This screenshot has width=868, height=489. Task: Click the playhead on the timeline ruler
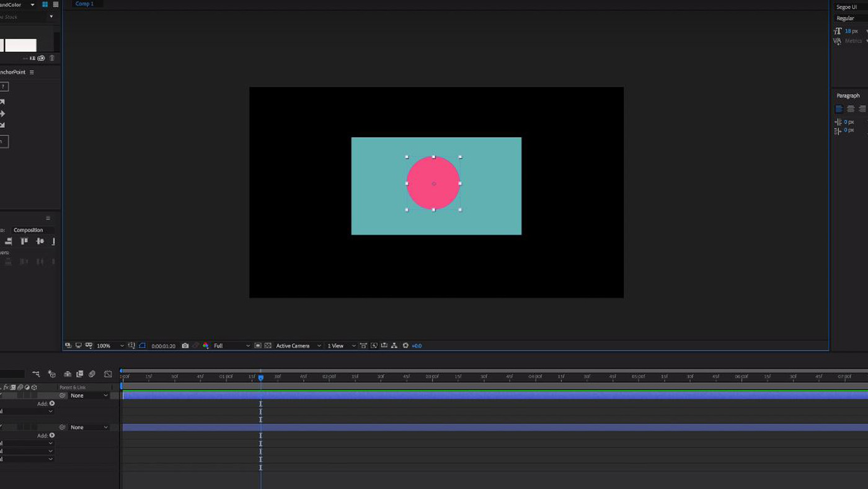coord(260,375)
